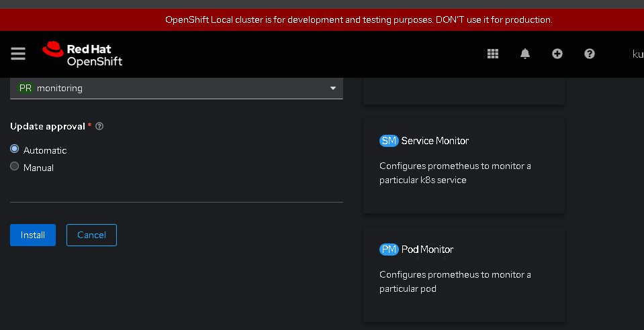Viewport: 644px width, 330px height.
Task: Open the hamburger navigation menu
Action: click(18, 54)
